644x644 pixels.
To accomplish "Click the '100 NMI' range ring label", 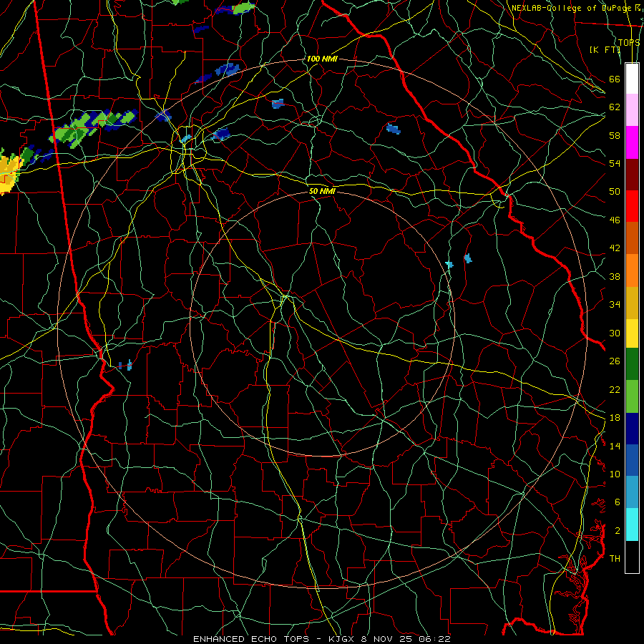I will click(322, 59).
